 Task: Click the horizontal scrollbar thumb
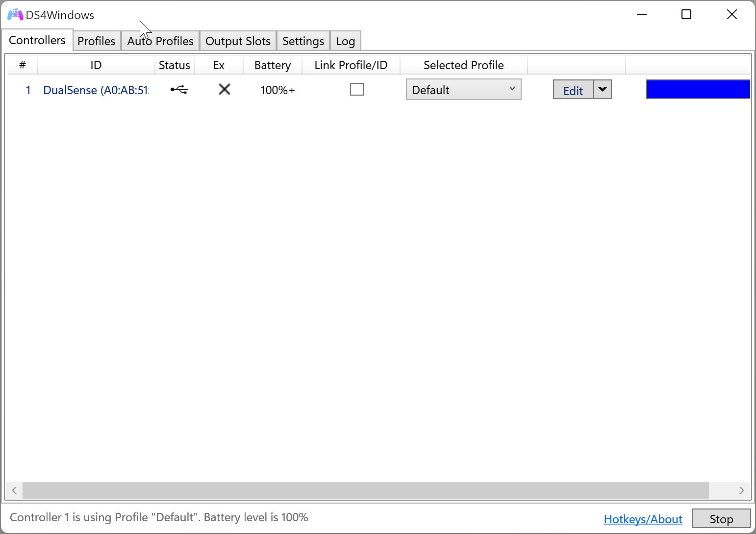click(366, 490)
